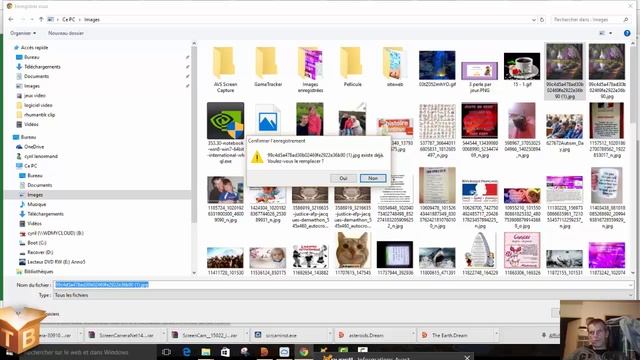Go up one folder level arrow
The image size is (640, 360).
tap(41, 20)
